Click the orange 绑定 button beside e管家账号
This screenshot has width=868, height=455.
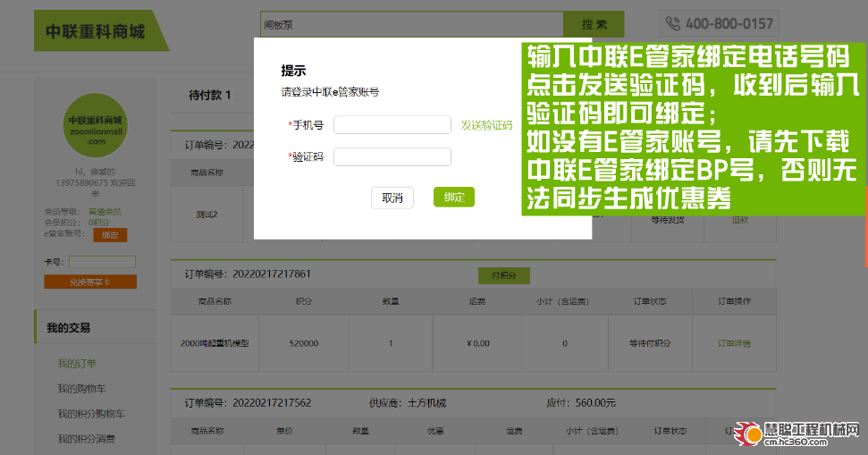[x=110, y=235]
